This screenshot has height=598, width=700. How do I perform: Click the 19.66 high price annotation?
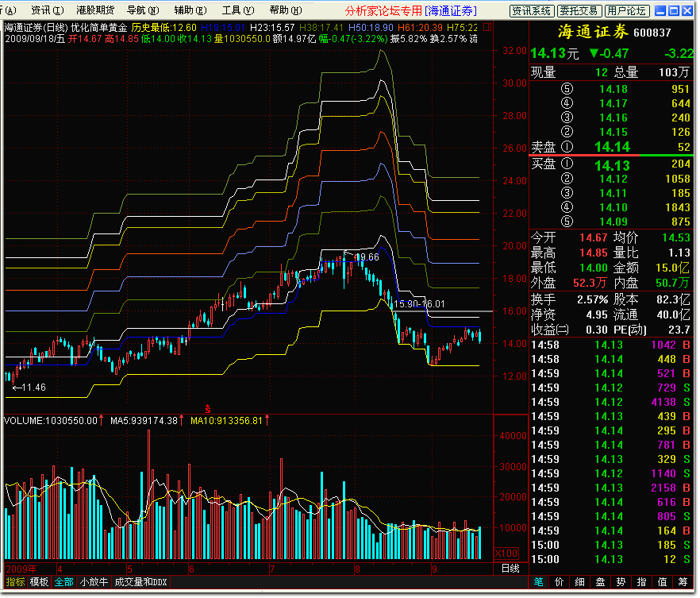368,257
